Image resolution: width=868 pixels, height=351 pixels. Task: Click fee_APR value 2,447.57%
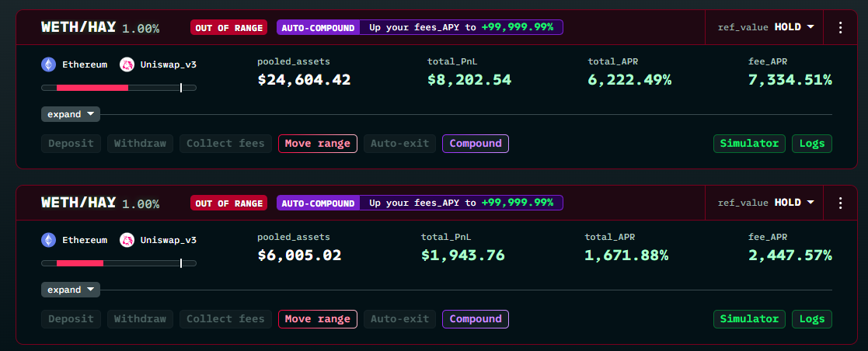(x=790, y=255)
